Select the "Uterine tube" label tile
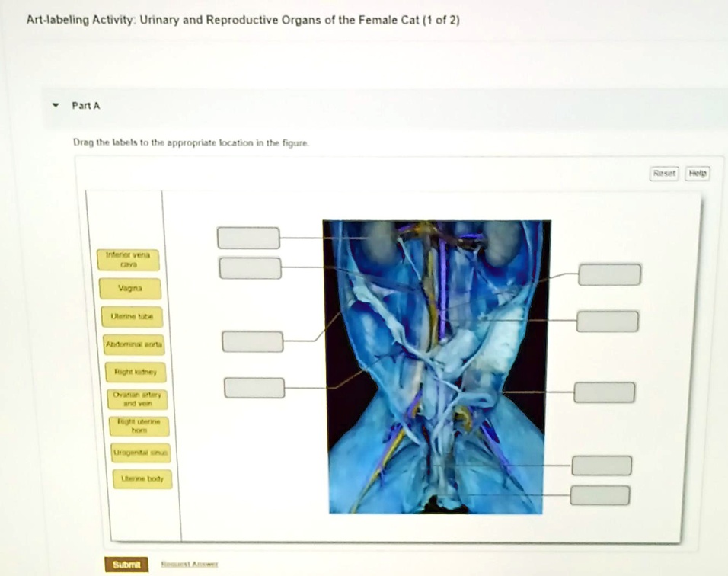The width and height of the screenshot is (728, 576). [x=131, y=316]
